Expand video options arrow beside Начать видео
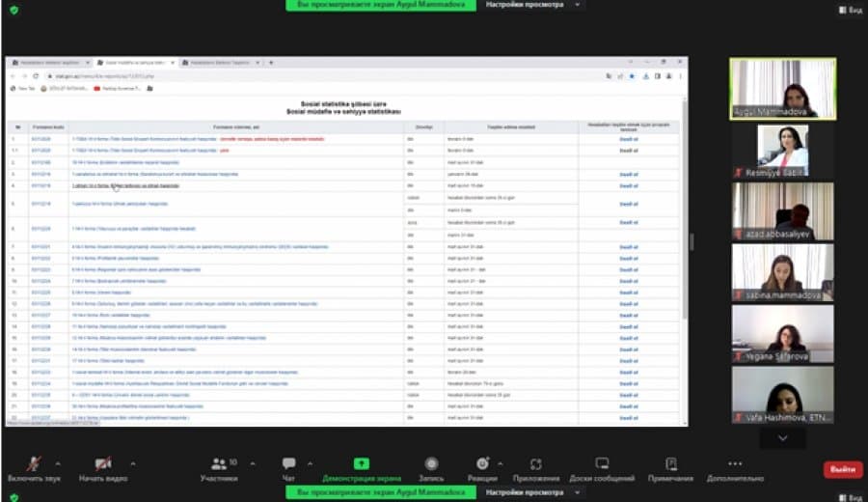Image resolution: width=868 pixels, height=502 pixels. 133,463
